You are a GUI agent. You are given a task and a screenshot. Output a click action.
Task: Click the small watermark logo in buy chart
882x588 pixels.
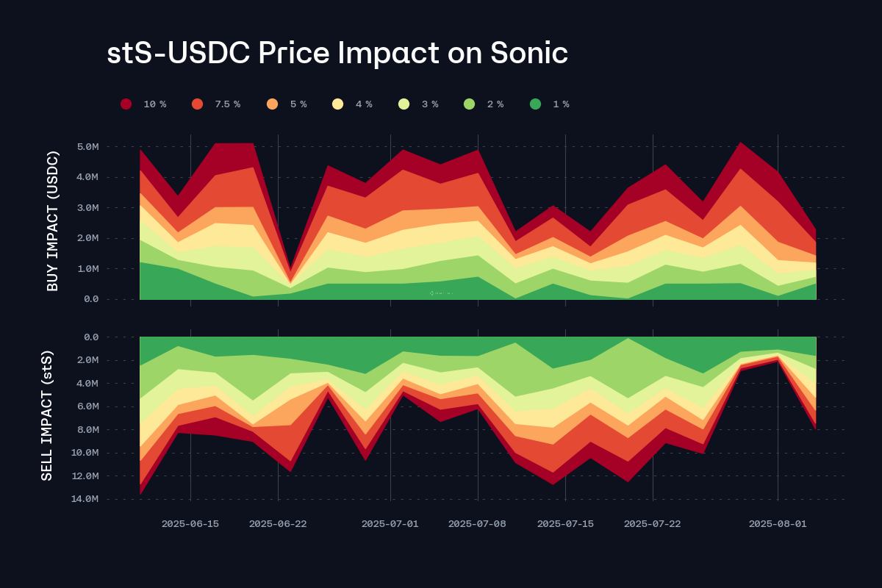coord(441,293)
